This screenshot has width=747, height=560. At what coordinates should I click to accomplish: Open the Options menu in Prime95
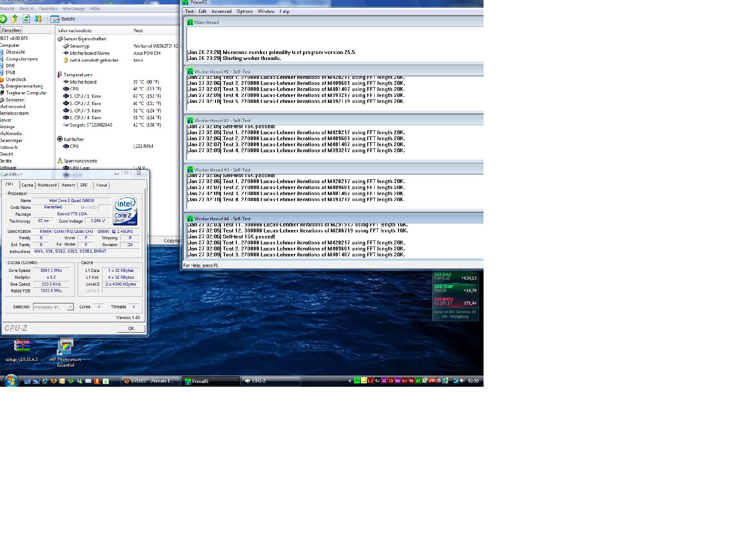point(245,11)
